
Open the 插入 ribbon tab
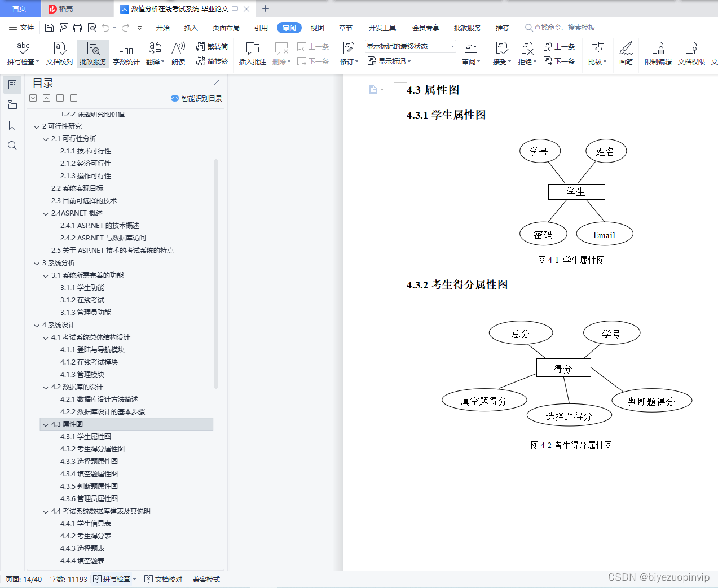pos(191,28)
